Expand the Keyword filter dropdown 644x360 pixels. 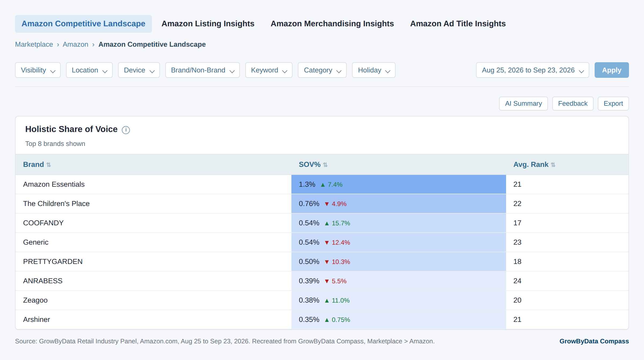coord(269,70)
